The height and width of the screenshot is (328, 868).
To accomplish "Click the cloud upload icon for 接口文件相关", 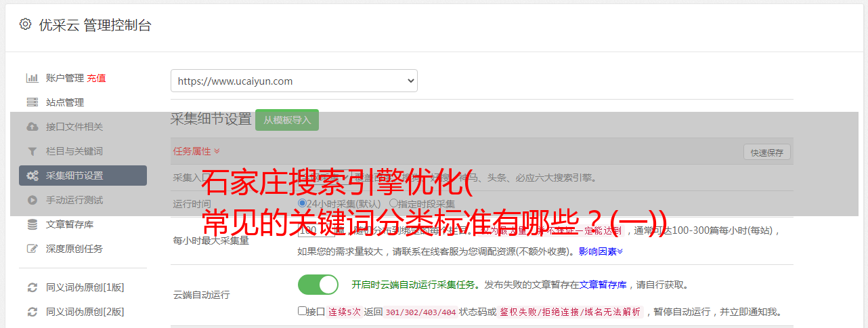I will tap(32, 127).
